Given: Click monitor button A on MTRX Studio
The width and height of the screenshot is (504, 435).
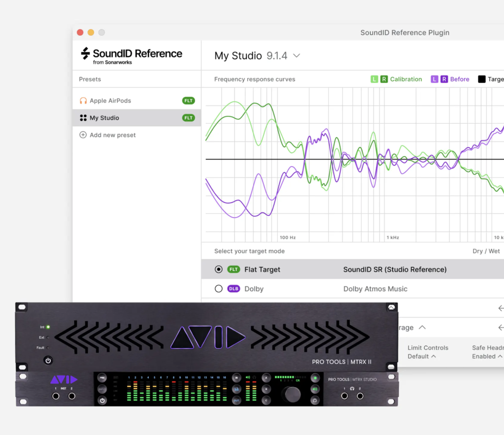Looking at the screenshot, I should tap(266, 378).
